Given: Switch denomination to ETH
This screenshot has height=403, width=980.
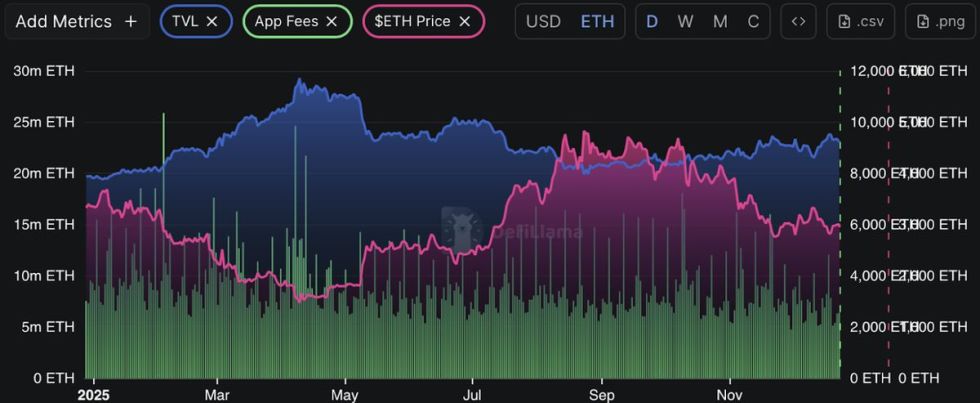Looking at the screenshot, I should [x=597, y=21].
